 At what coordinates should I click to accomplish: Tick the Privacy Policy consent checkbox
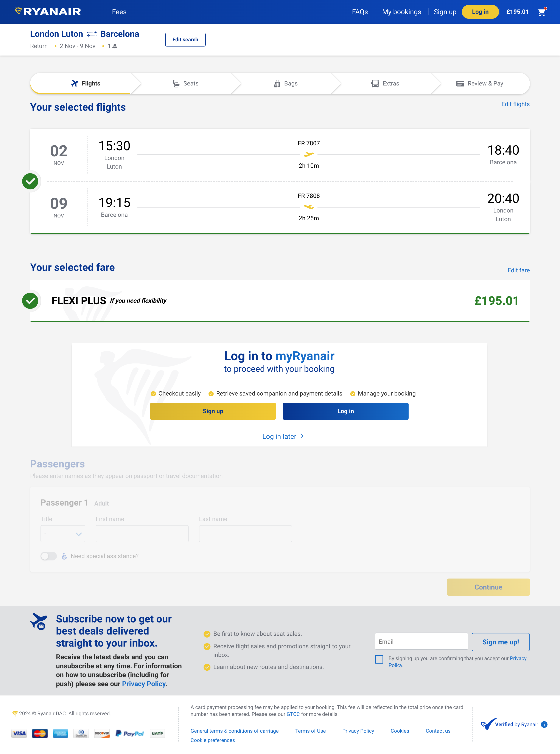(x=379, y=659)
